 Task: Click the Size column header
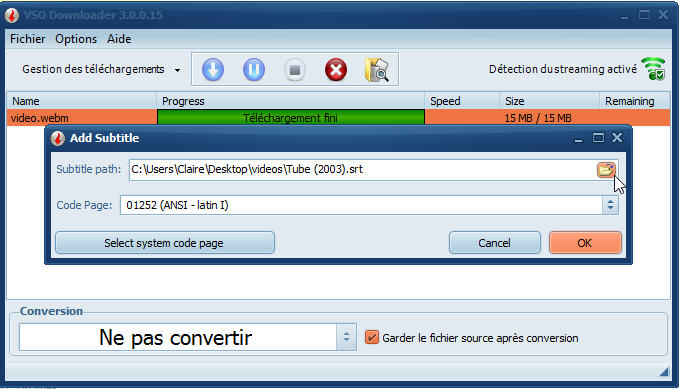click(x=549, y=101)
